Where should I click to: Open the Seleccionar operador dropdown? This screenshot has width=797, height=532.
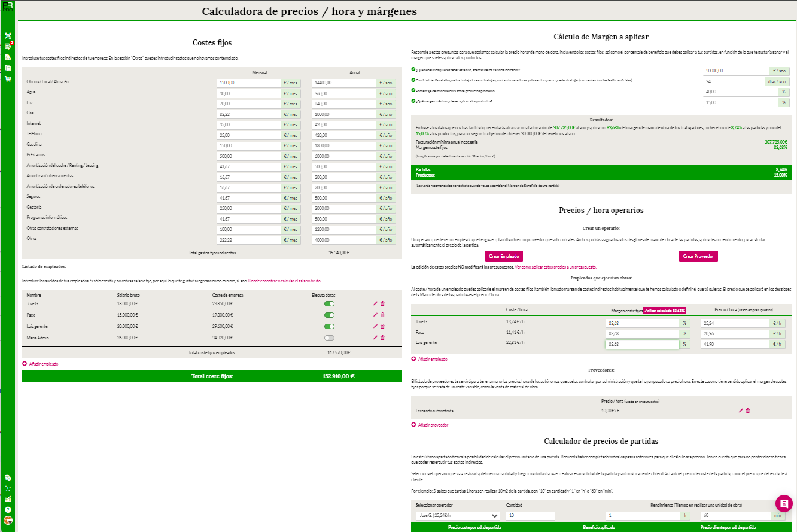(458, 515)
